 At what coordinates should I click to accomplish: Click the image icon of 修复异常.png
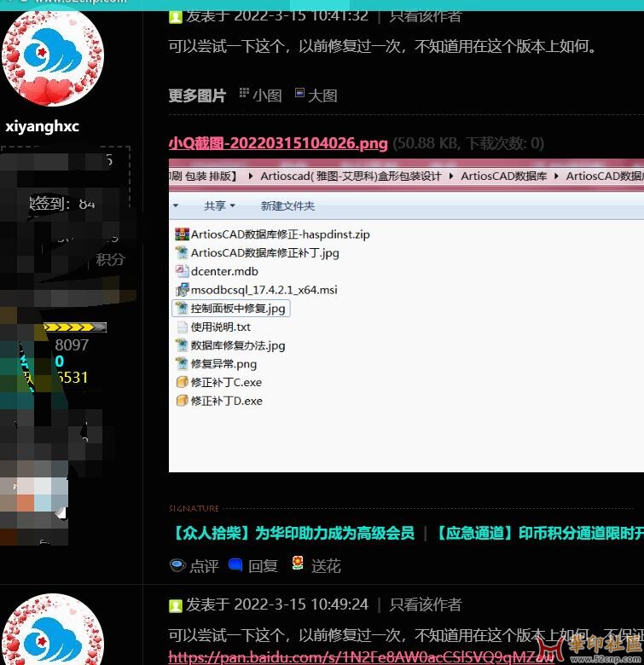click(x=182, y=364)
